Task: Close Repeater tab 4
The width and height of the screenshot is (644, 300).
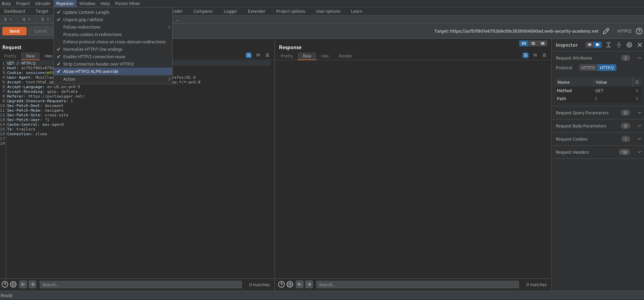Action: (x=29, y=19)
